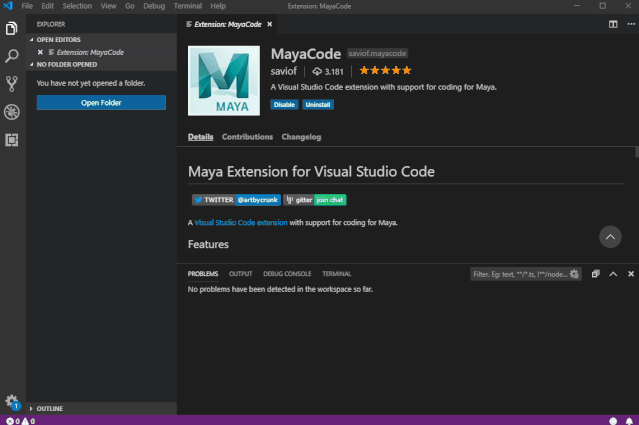
Task: Open the Selection menu
Action: tap(77, 6)
